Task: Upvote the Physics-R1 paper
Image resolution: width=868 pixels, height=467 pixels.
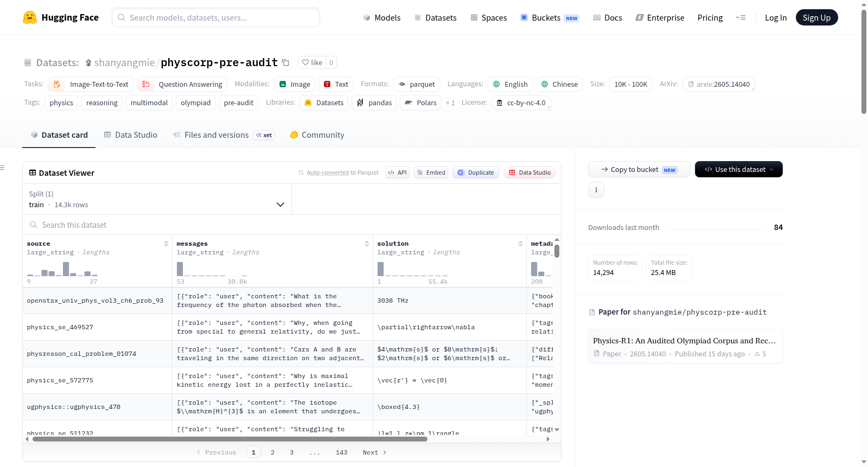Action: [x=761, y=354]
